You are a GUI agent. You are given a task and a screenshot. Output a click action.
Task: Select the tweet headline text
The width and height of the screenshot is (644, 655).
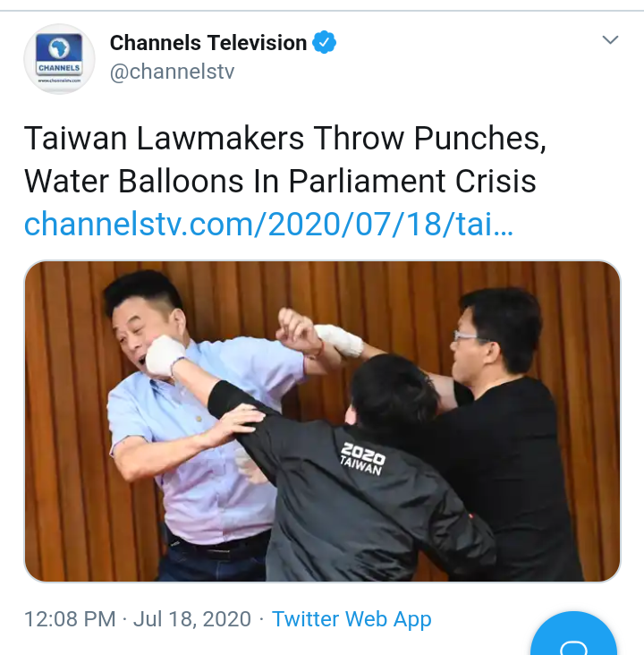[285, 159]
